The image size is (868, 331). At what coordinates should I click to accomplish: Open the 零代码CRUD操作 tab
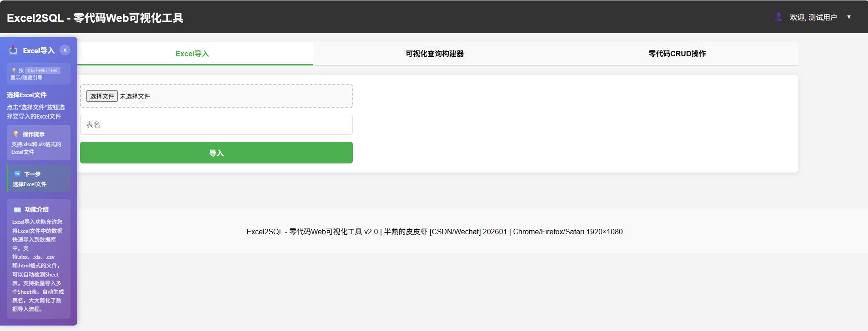(x=677, y=54)
